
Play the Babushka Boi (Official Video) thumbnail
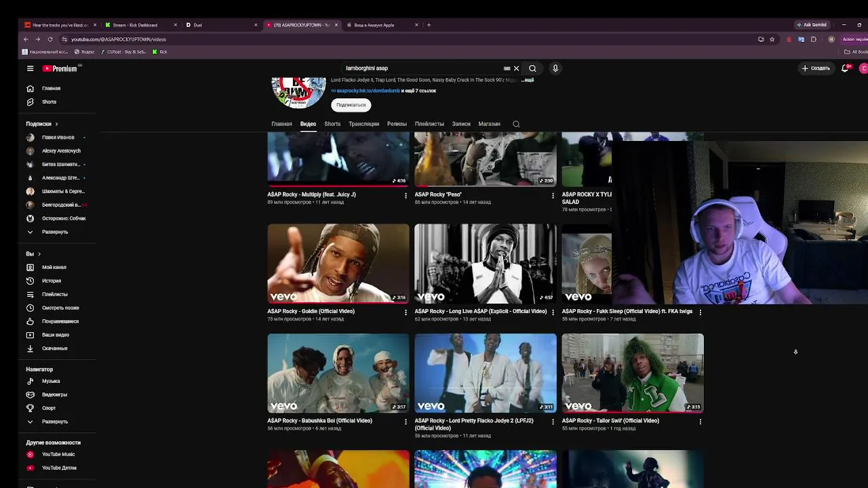click(338, 373)
